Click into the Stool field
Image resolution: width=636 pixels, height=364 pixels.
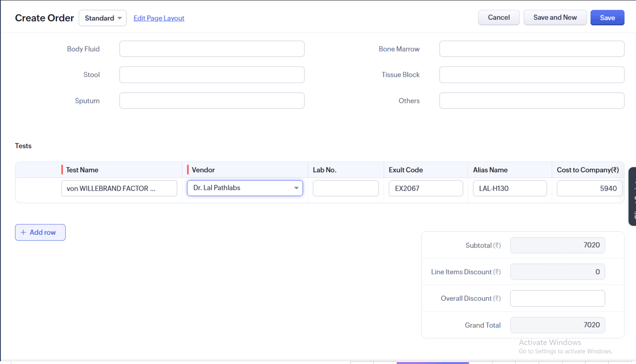(x=211, y=75)
